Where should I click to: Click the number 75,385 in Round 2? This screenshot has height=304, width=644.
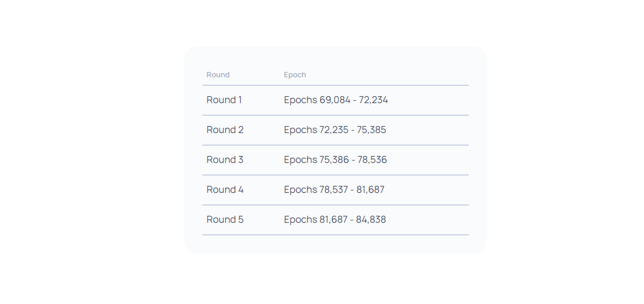click(372, 130)
